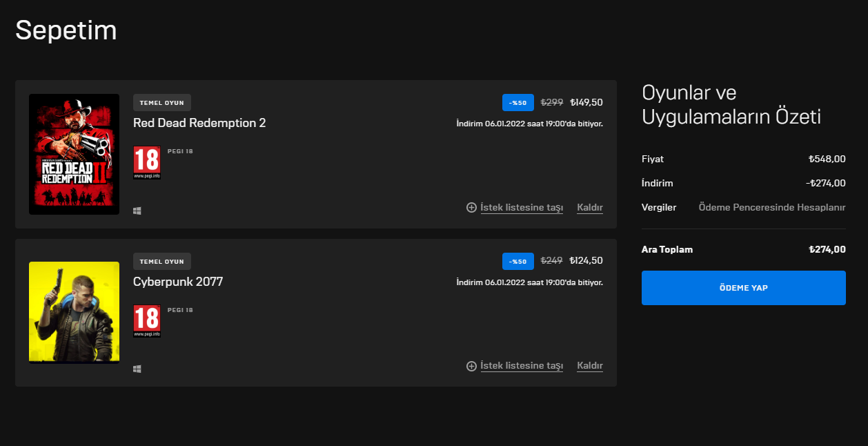Click the PEGI 18 text label beside Red Dead Redemption 2 rating
868x446 pixels.
pyautogui.click(x=180, y=151)
